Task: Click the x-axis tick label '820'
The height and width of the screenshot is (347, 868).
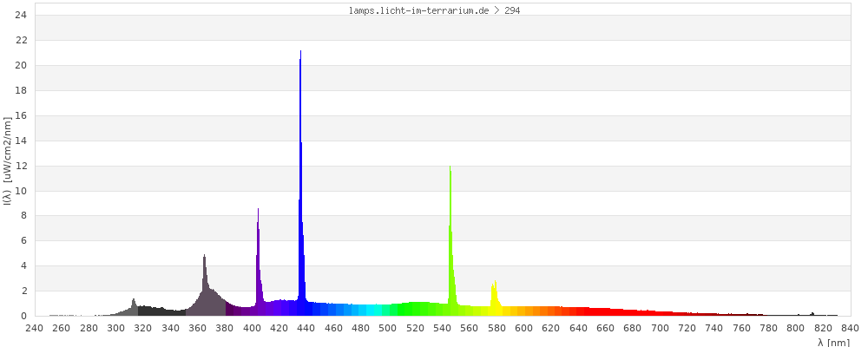Action: tap(823, 328)
